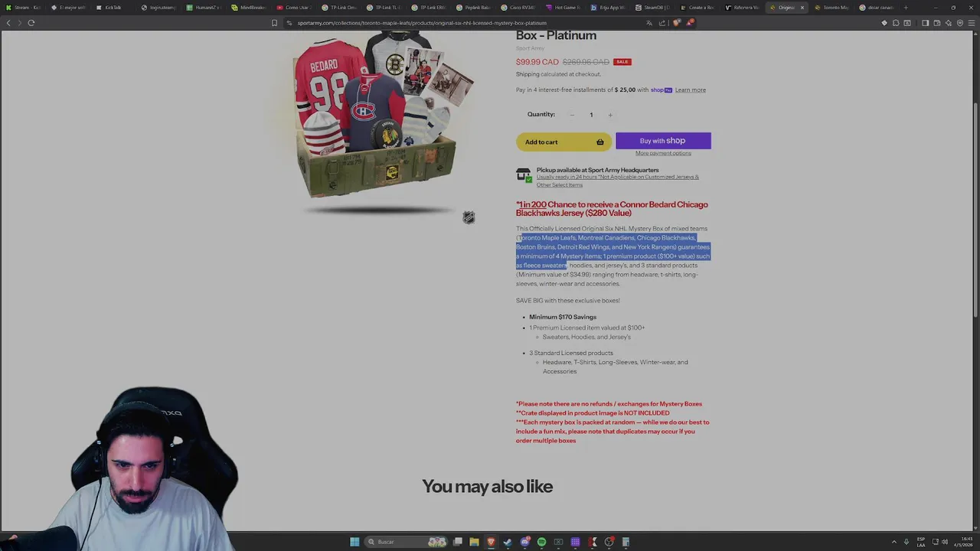Switch to the KickTalk tab
980x551 pixels.
[x=109, y=8]
